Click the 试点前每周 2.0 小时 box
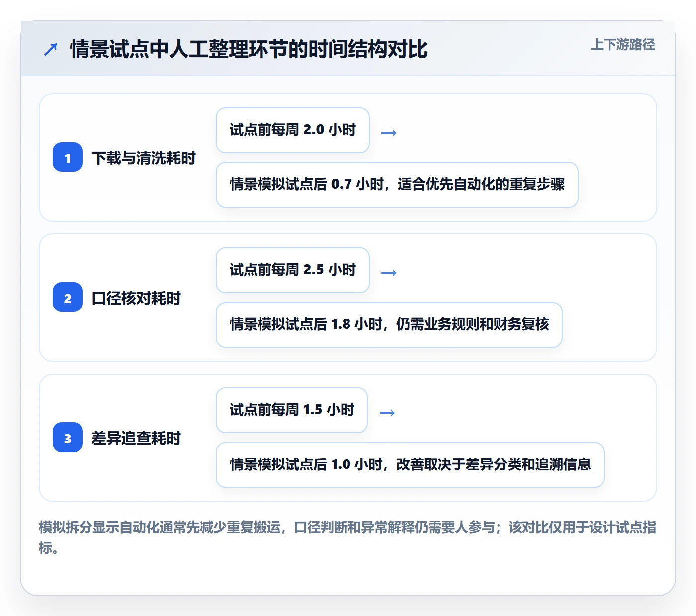This screenshot has height=616, width=696. tap(293, 130)
